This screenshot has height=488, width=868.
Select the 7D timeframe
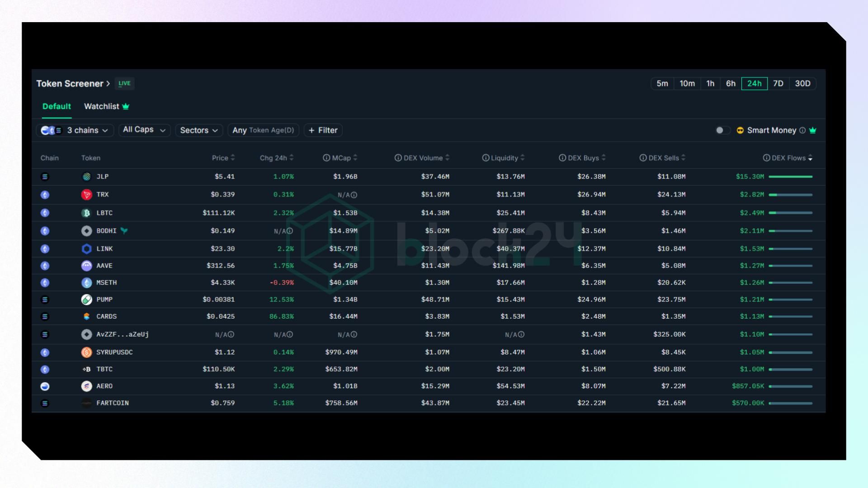(x=778, y=84)
